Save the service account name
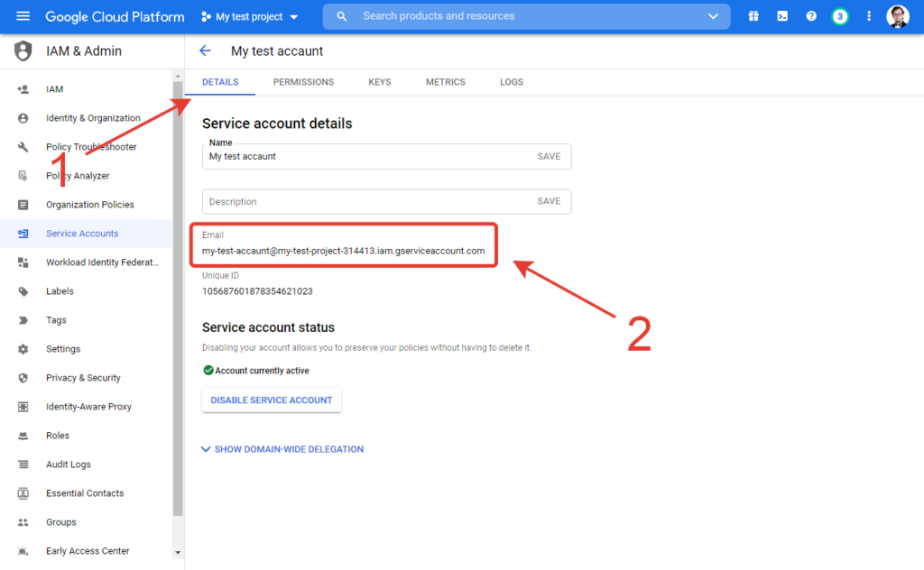This screenshot has width=924, height=570. click(x=549, y=156)
